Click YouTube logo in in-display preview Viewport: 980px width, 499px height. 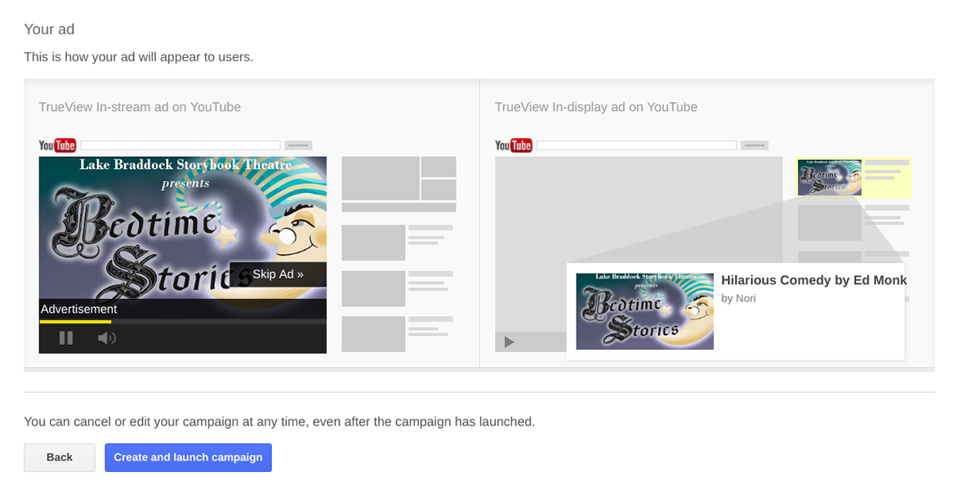click(514, 145)
